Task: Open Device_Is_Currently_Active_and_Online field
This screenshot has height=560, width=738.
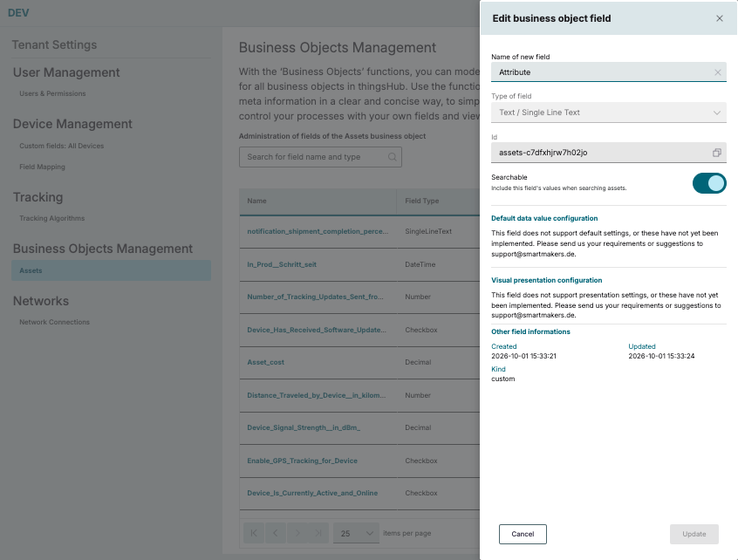Action: [312, 493]
